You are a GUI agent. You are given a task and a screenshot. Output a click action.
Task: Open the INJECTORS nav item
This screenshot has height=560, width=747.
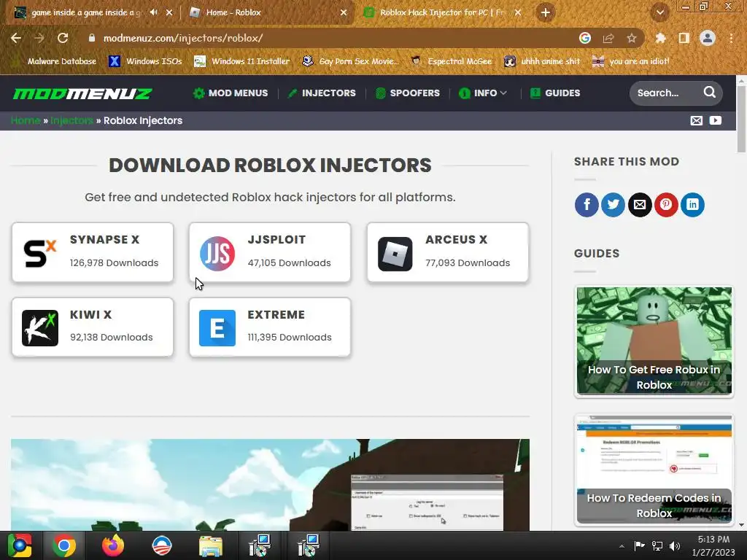tap(322, 93)
